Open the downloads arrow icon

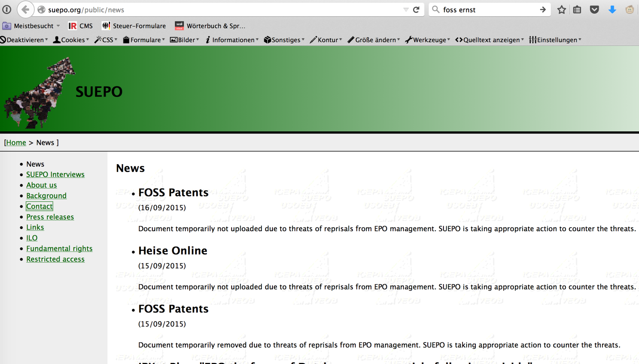click(x=612, y=10)
